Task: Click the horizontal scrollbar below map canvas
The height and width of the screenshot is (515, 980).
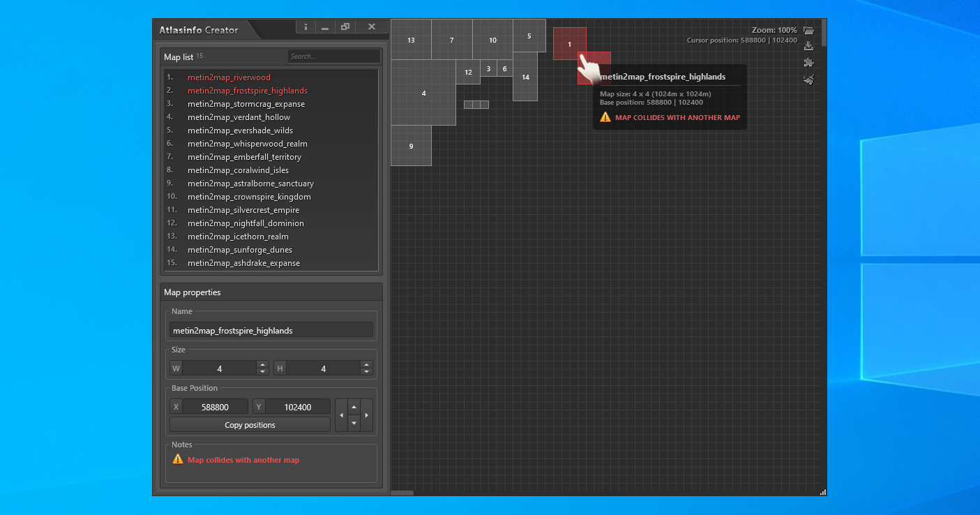Action: point(402,493)
